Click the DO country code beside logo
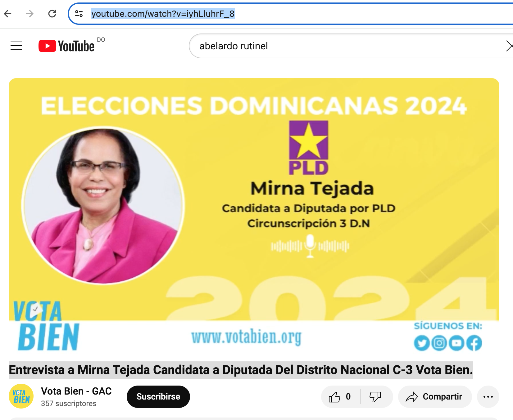The image size is (513, 420). [x=101, y=40]
